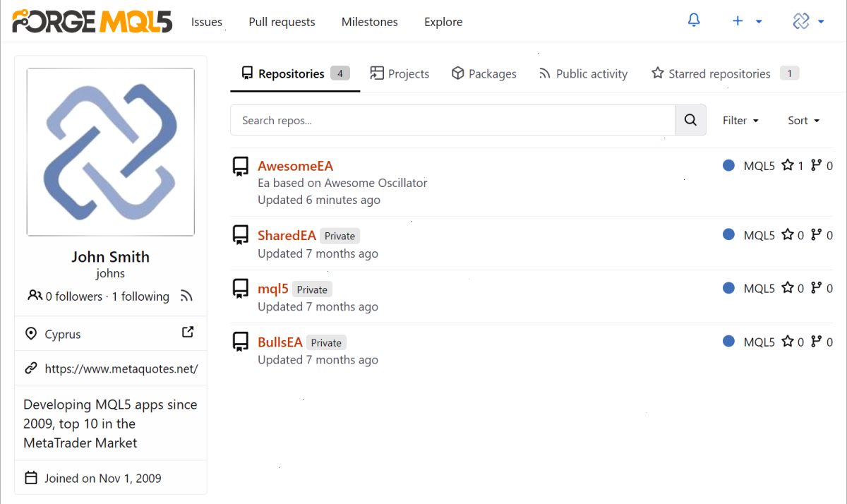Click the star icon on AwesomeEA row
This screenshot has height=504, width=847.
click(x=788, y=165)
